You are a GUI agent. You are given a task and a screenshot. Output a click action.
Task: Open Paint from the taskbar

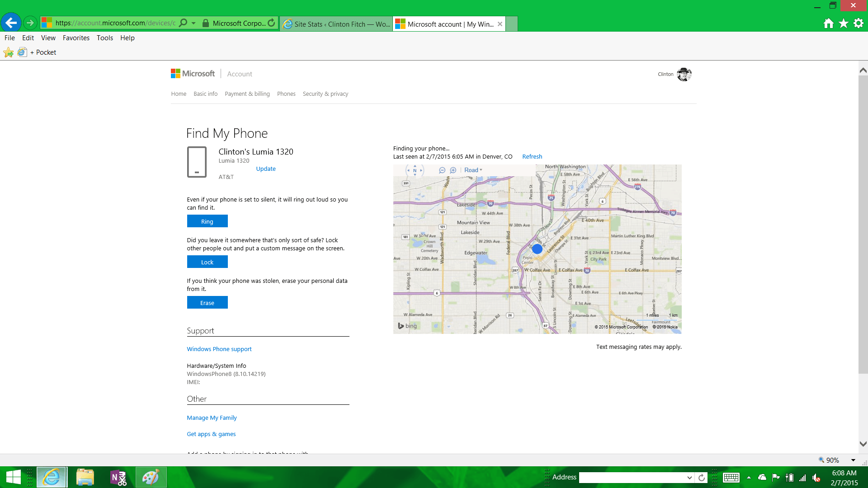click(151, 477)
